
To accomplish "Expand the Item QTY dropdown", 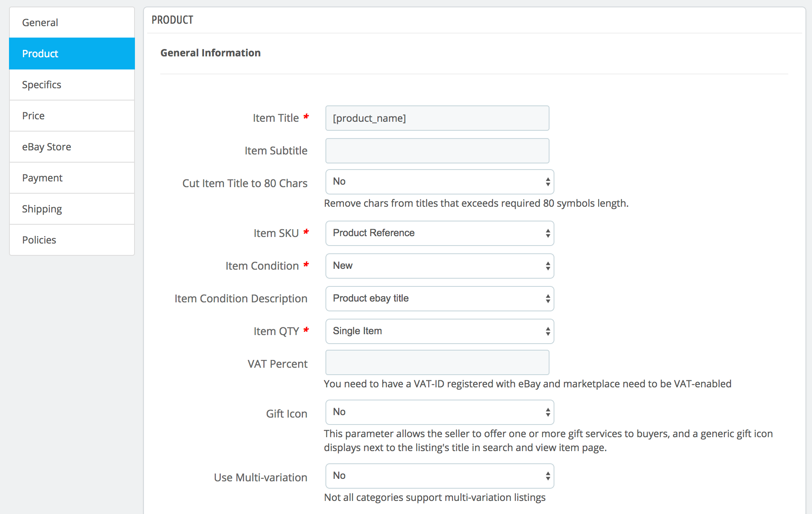I will (x=440, y=331).
